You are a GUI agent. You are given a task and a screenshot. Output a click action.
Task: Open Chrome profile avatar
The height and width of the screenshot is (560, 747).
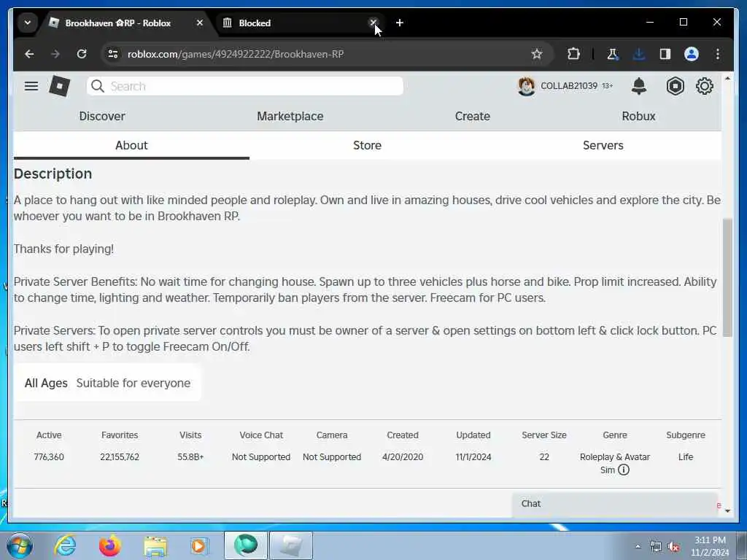(692, 54)
